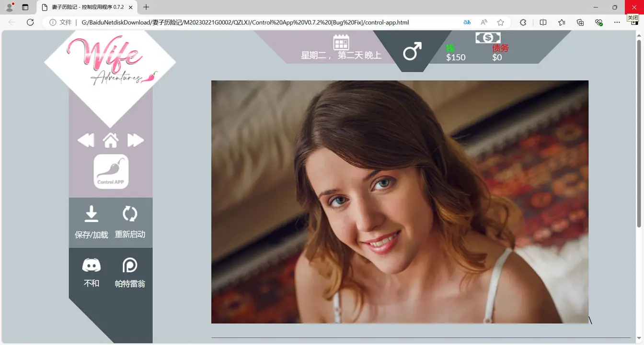Open the Discord icon labeled 不和
Image resolution: width=644 pixels, height=345 pixels.
[92, 265]
